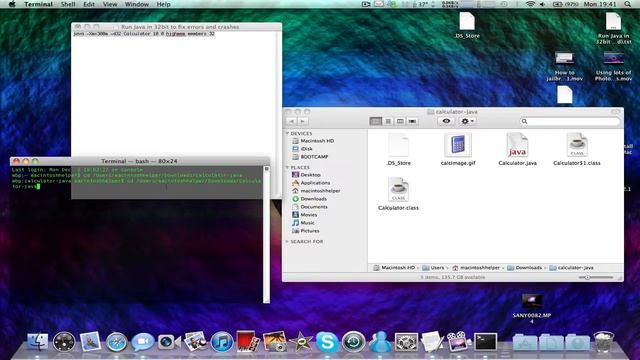Click macintoshhelper in the path bar
Screen dimensions: 640x360
476,268
